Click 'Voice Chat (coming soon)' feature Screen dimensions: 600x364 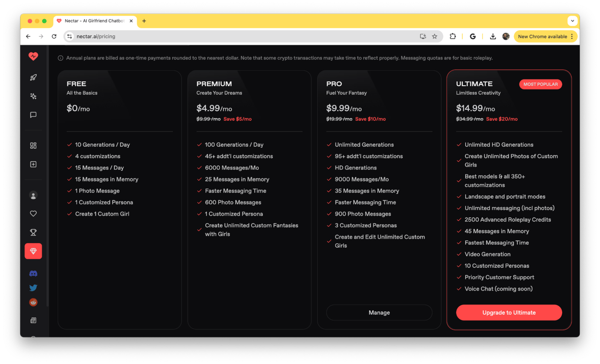(498, 289)
